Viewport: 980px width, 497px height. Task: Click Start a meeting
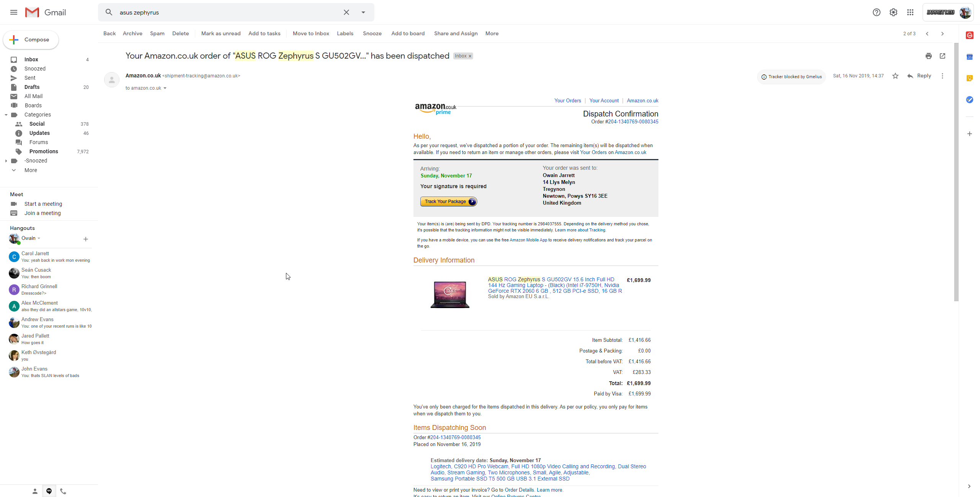pos(43,204)
